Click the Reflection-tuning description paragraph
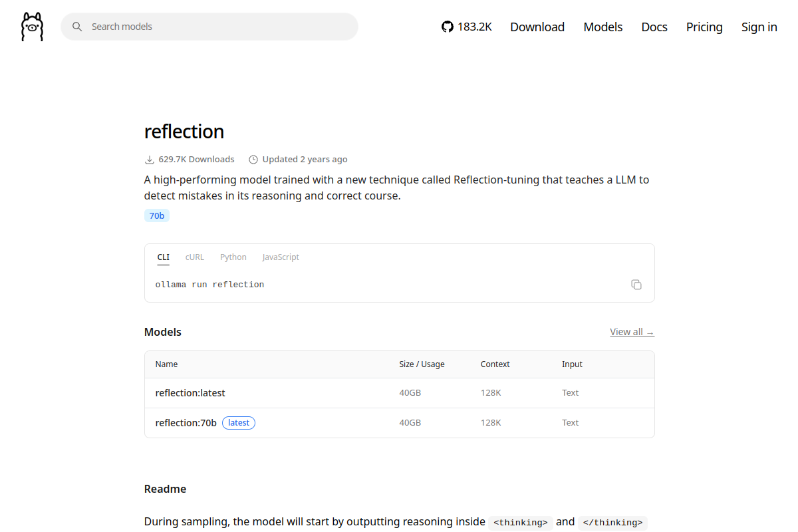The height and width of the screenshot is (532, 798). pyautogui.click(x=397, y=188)
